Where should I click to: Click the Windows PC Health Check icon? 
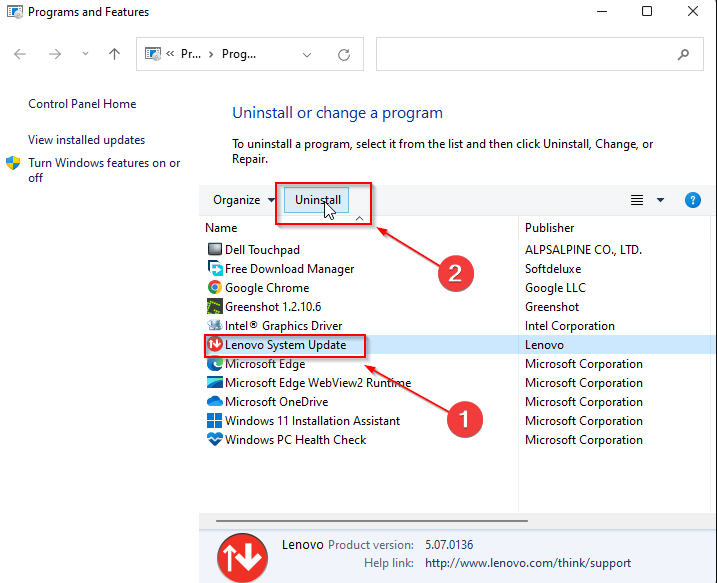coord(214,439)
